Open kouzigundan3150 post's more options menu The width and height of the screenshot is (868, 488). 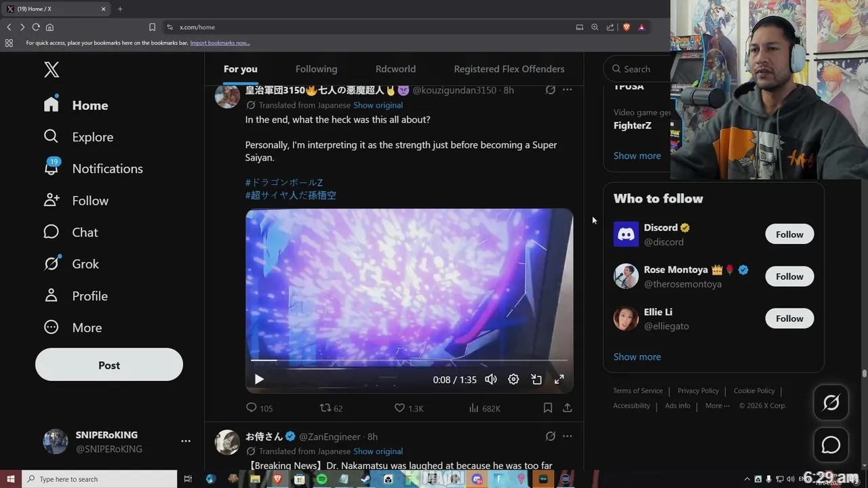[x=568, y=89]
